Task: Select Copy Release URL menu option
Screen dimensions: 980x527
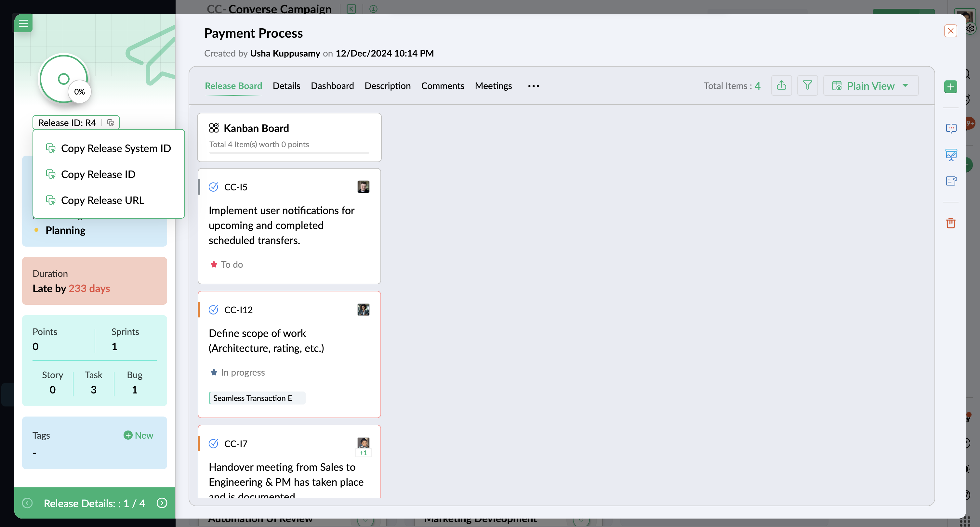Action: tap(102, 200)
